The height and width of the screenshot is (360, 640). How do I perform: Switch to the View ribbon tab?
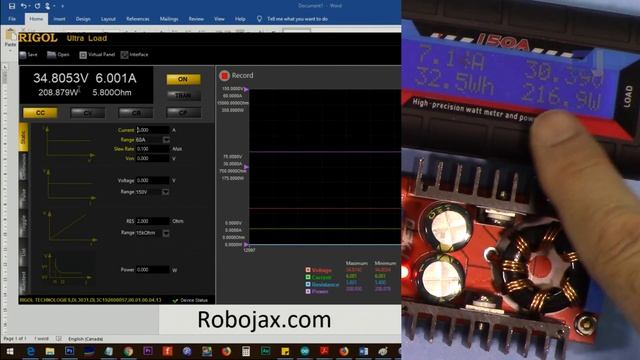[219, 19]
